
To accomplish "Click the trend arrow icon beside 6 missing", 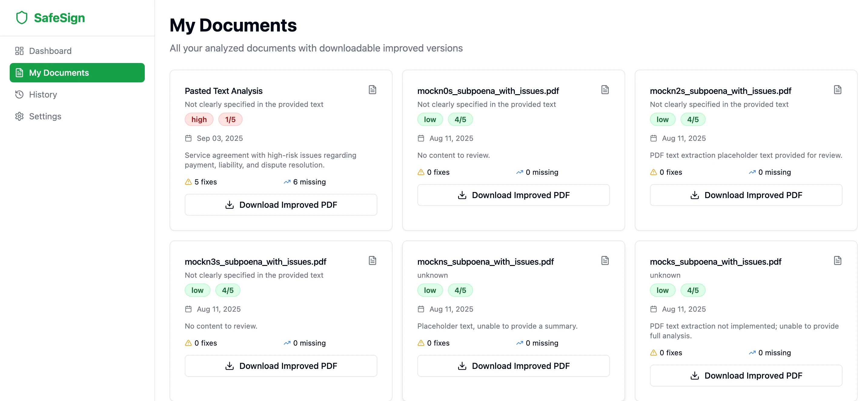I will click(287, 182).
